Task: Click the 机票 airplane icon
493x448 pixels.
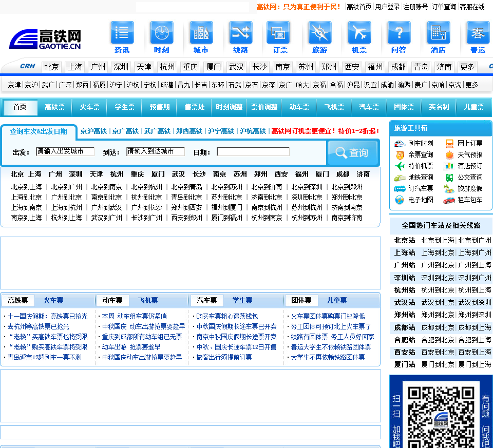Action: tap(359, 33)
